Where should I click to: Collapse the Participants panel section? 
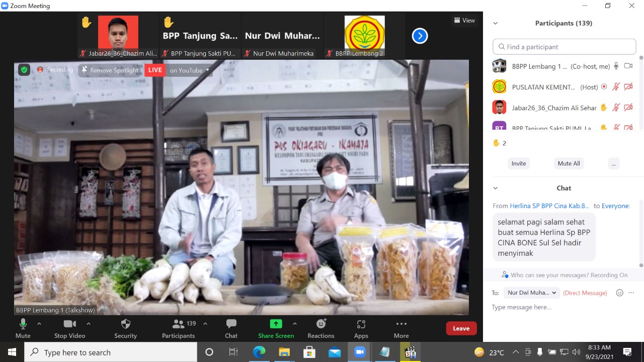tap(496, 23)
